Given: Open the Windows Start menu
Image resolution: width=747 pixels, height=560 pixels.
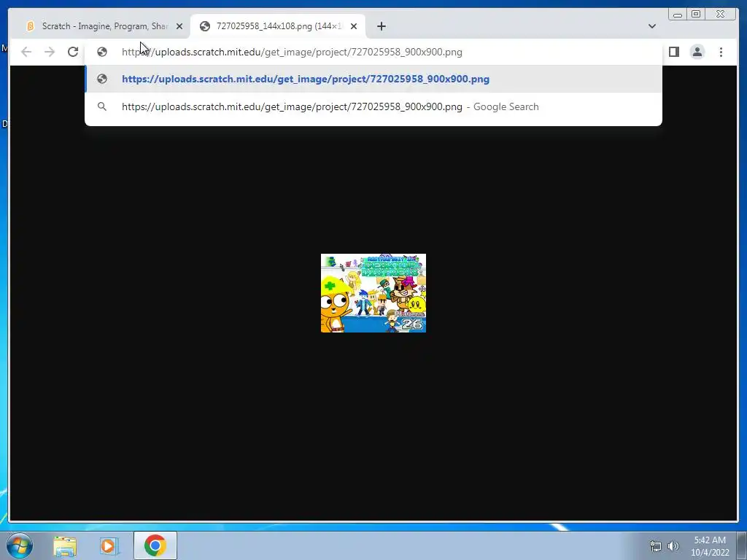Looking at the screenshot, I should (x=20, y=545).
